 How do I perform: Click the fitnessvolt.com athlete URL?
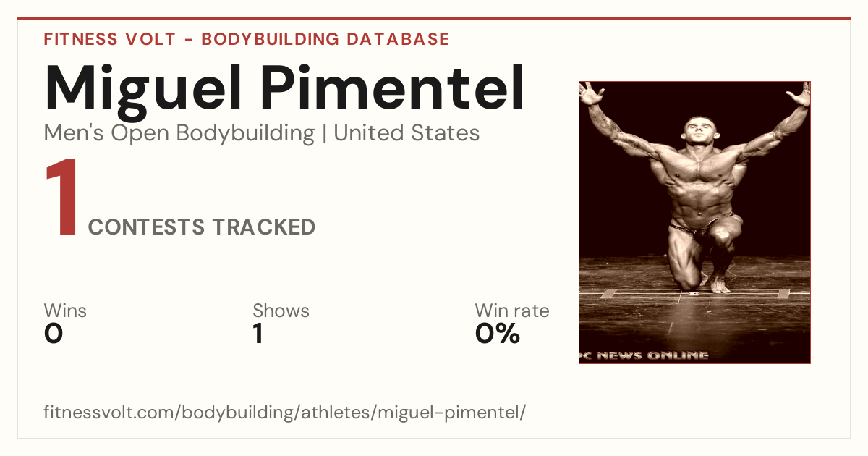click(x=285, y=413)
